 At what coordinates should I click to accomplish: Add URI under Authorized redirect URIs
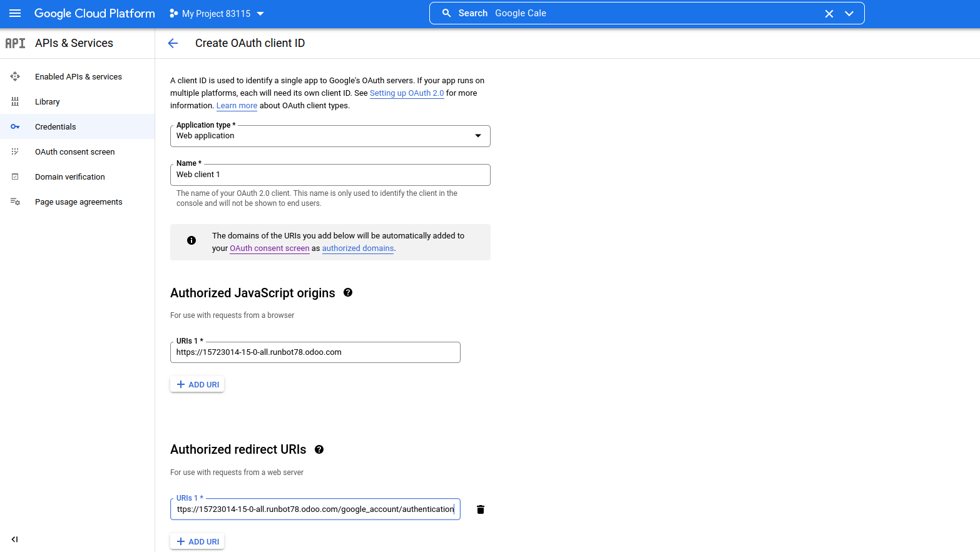pos(197,541)
